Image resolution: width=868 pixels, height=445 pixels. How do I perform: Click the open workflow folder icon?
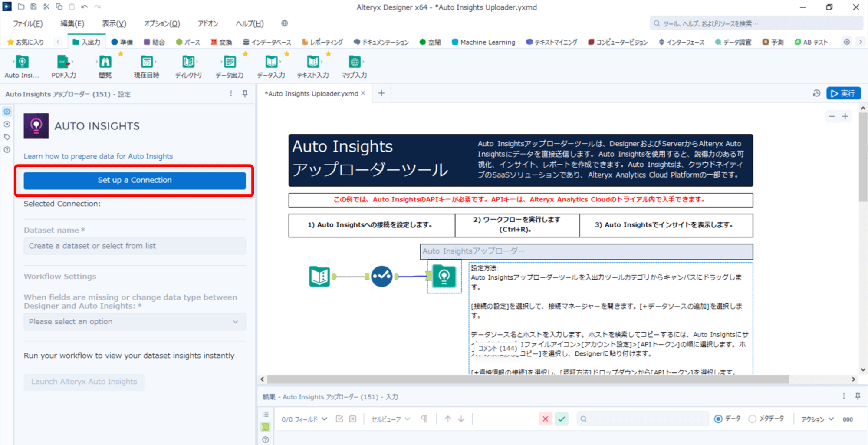(21, 7)
